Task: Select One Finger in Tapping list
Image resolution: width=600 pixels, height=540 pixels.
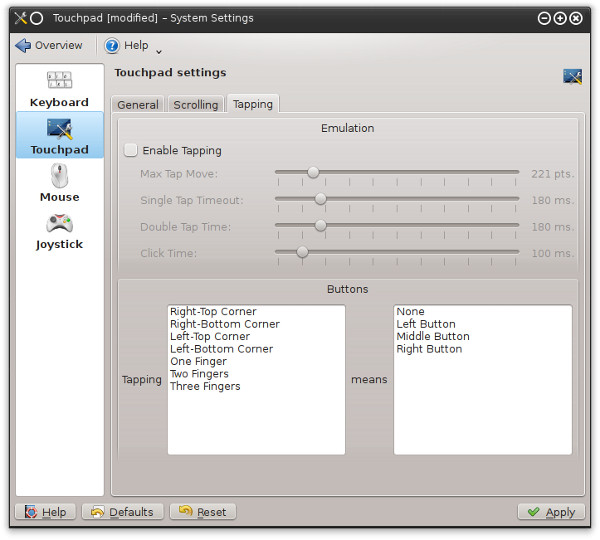Action: click(198, 361)
